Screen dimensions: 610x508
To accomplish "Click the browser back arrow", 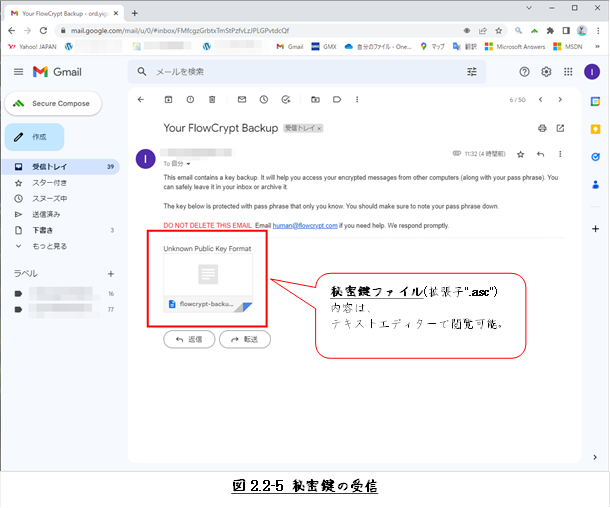I will click(12, 30).
